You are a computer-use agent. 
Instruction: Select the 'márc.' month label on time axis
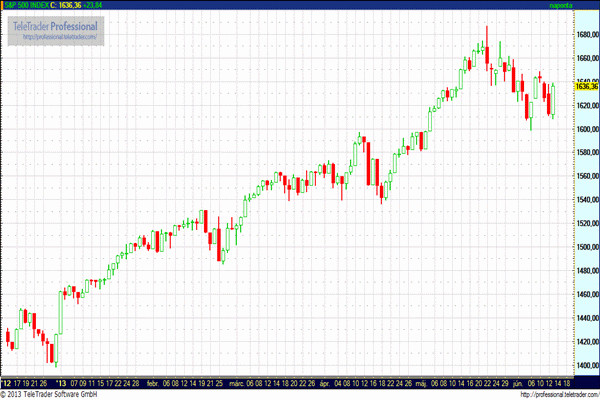point(237,383)
